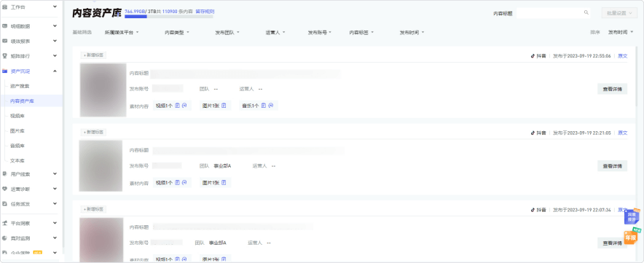Click 新增标签 in the 22:21:05 card
The image size is (644, 263).
click(93, 132)
